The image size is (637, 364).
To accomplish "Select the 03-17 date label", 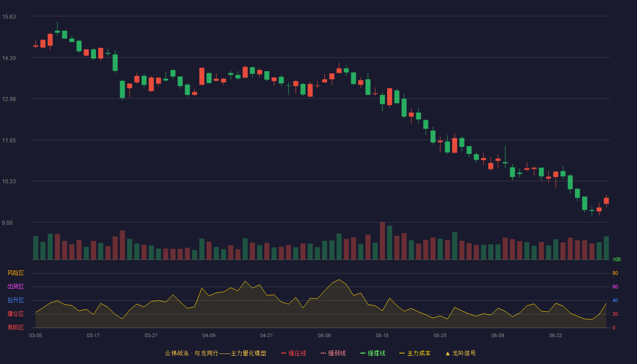I will pos(93,335).
